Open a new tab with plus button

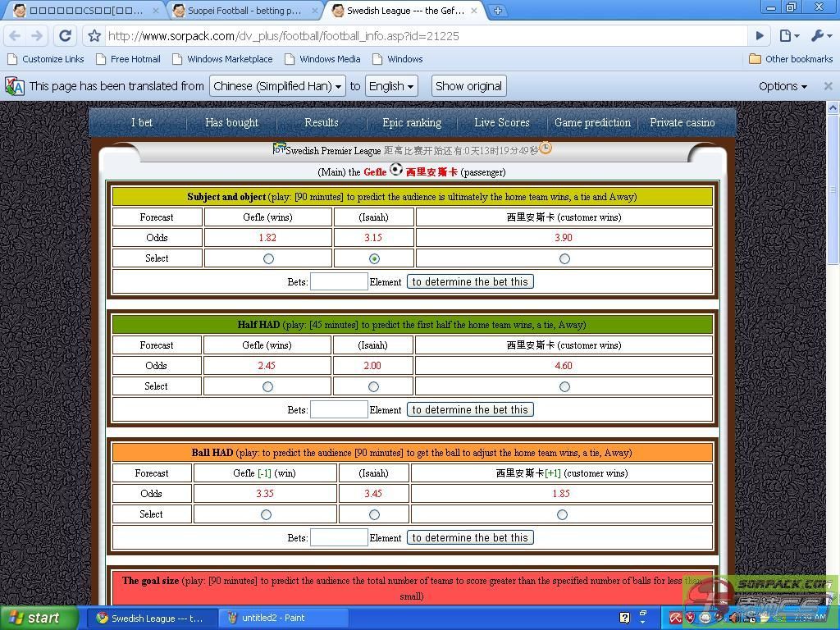click(498, 11)
